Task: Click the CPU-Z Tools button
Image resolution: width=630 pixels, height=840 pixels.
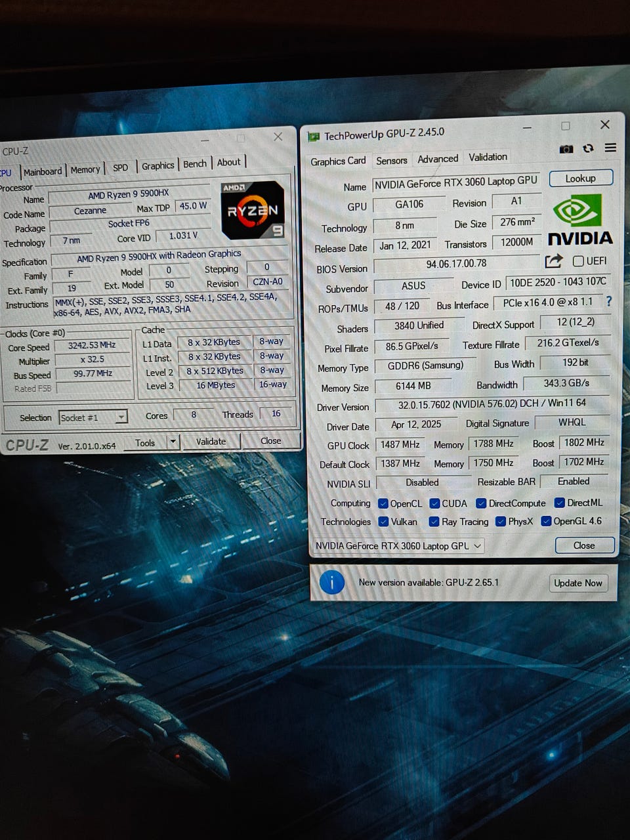Action: click(x=145, y=443)
